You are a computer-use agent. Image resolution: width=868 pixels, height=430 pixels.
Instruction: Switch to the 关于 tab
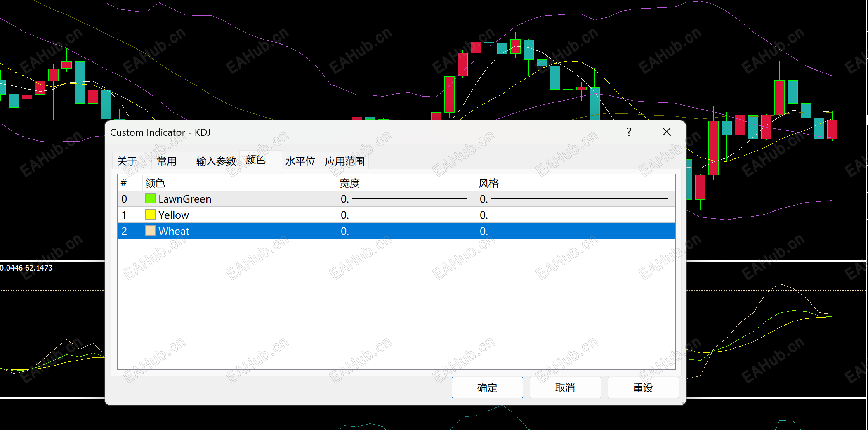[127, 161]
